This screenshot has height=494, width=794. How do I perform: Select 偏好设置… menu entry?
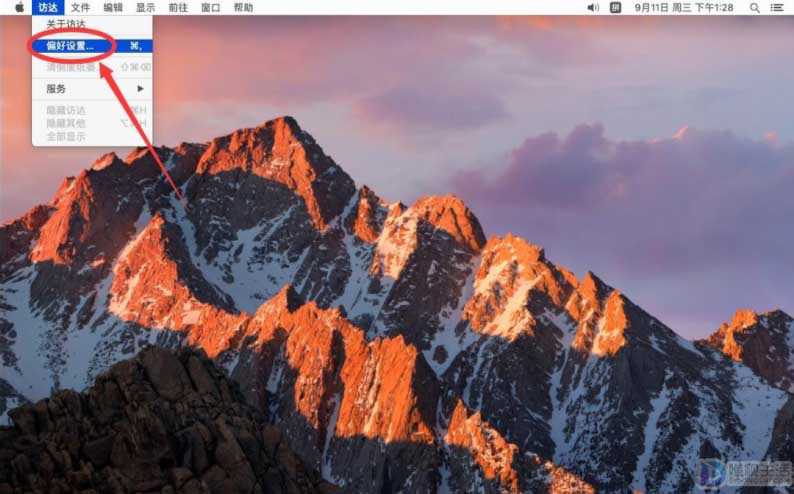(x=92, y=46)
